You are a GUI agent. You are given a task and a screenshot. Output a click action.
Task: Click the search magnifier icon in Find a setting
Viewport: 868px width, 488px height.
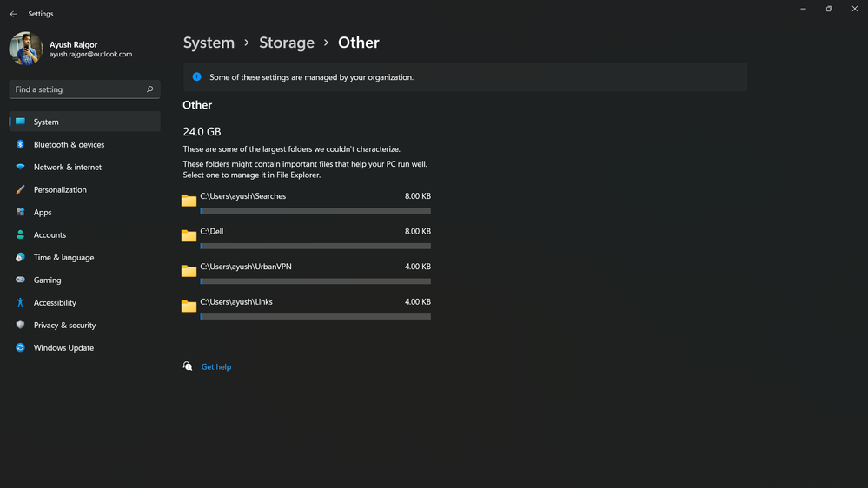(x=149, y=89)
